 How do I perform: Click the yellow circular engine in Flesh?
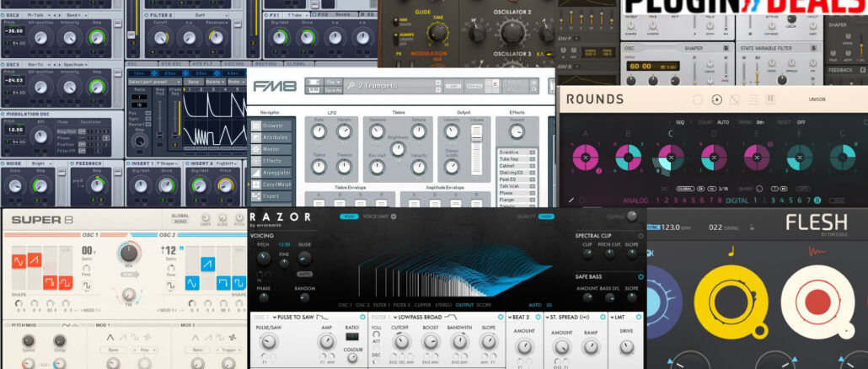730,302
